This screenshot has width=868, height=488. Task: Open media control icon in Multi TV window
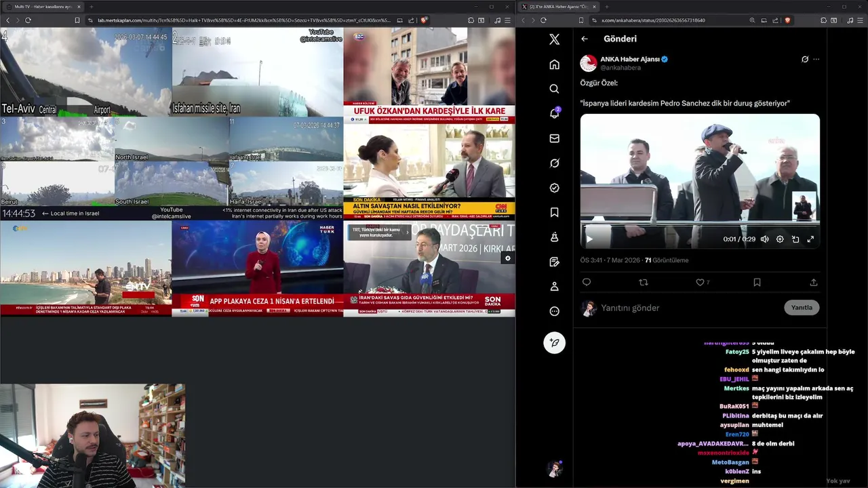pyautogui.click(x=497, y=20)
